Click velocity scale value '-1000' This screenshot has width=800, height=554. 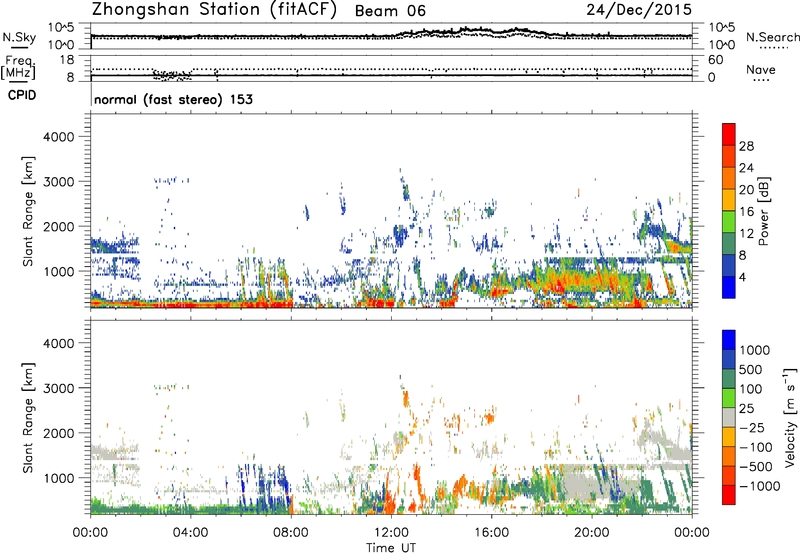click(x=760, y=486)
